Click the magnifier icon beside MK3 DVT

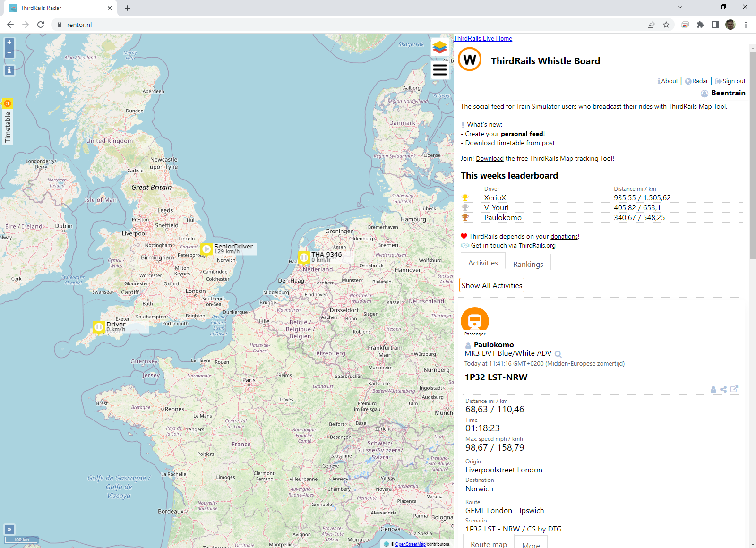(558, 354)
